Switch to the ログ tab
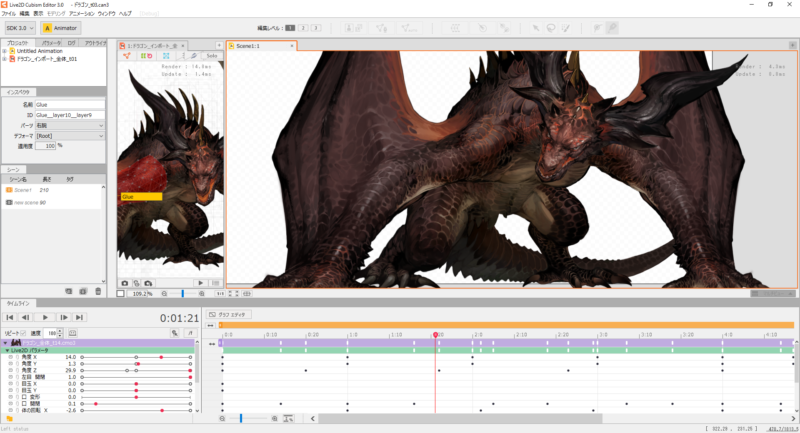This screenshot has width=800, height=433. click(71, 43)
